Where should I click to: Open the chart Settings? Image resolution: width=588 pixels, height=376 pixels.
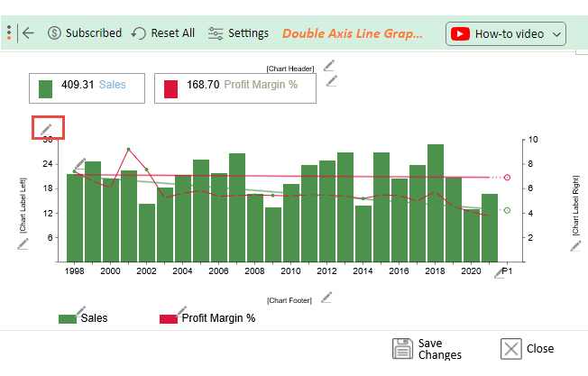tap(238, 33)
